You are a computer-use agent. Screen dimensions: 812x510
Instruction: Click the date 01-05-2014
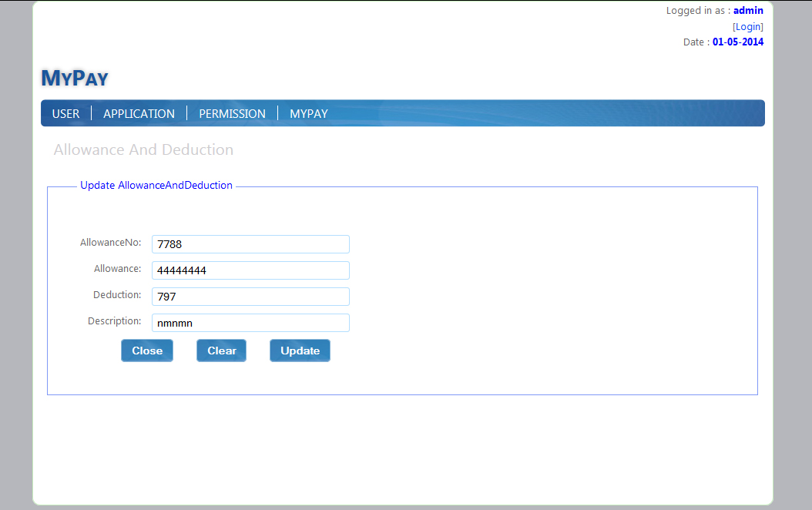(x=738, y=42)
